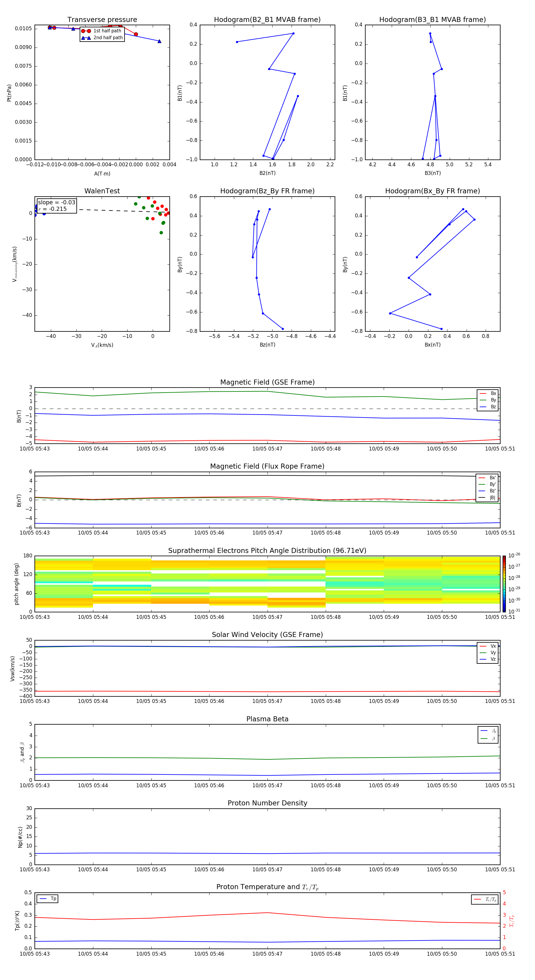
Task: Click "By" legend entry in GSE magnetic field plot
Action: coord(488,400)
